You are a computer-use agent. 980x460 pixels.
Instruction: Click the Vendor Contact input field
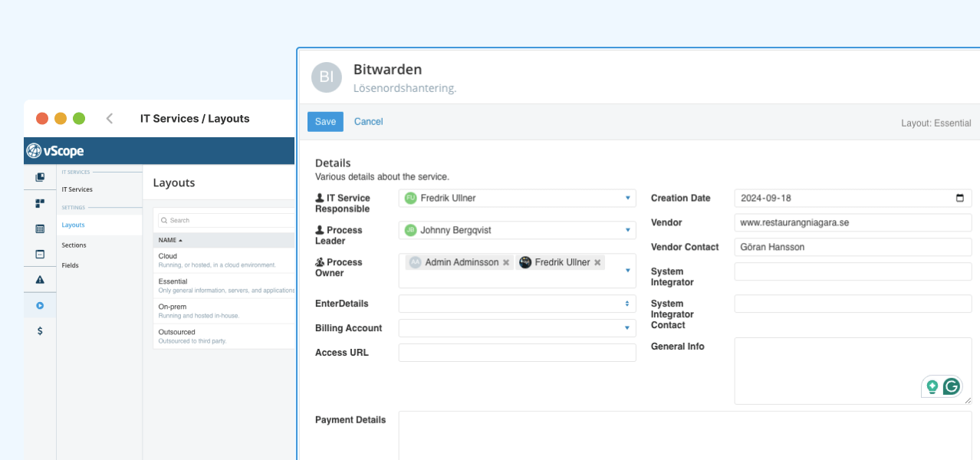(x=853, y=247)
